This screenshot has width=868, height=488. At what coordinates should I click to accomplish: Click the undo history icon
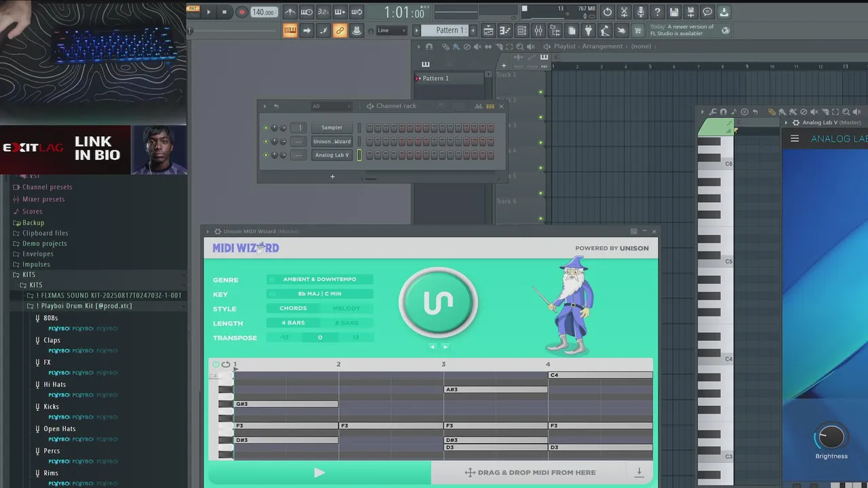coord(608,12)
